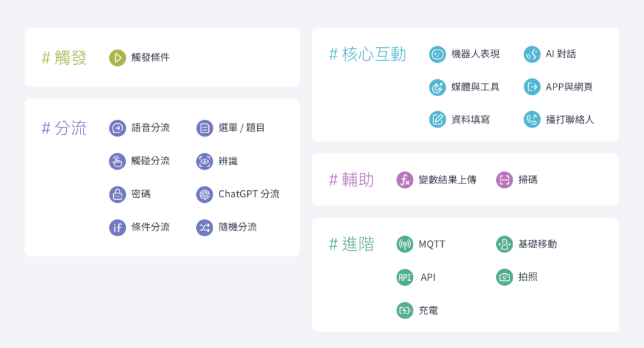Click the APP與網頁 exit-arrow icon
The height and width of the screenshot is (348, 644).
coord(532,87)
